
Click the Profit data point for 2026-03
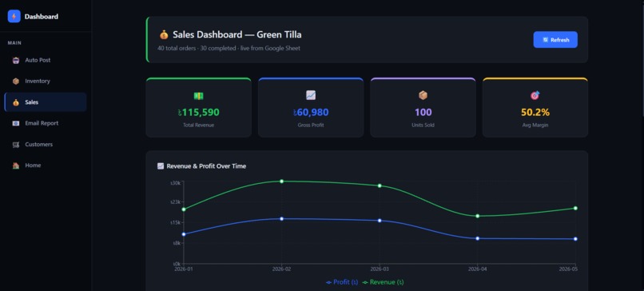click(380, 221)
